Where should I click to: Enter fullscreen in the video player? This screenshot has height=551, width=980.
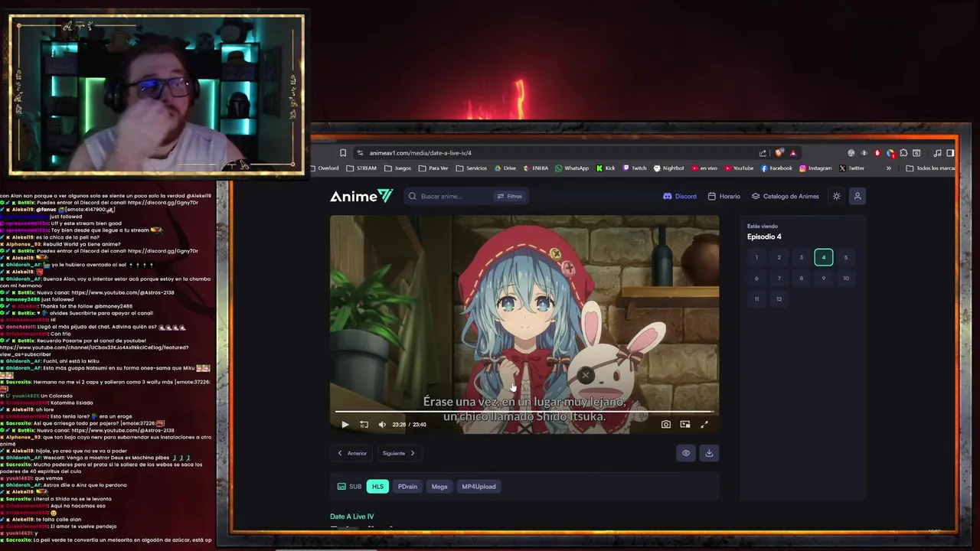click(x=704, y=424)
